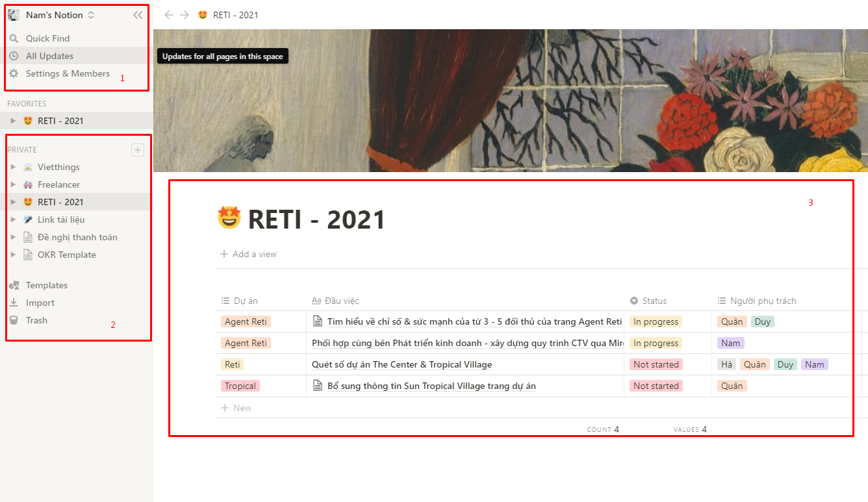Open the Đầu việc column header menu
The image size is (868, 502).
tap(335, 301)
